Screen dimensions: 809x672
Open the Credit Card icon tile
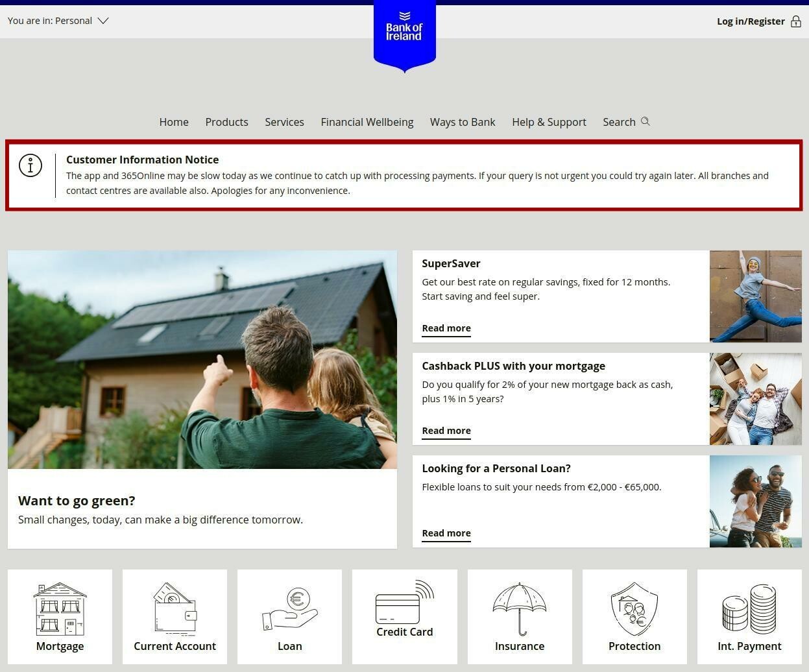(x=404, y=617)
